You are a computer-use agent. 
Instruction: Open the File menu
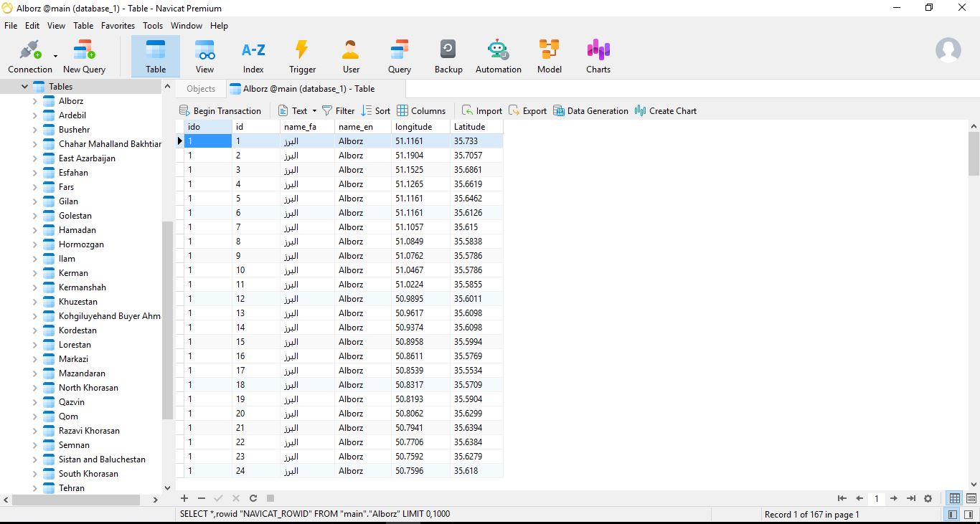pyautogui.click(x=11, y=25)
